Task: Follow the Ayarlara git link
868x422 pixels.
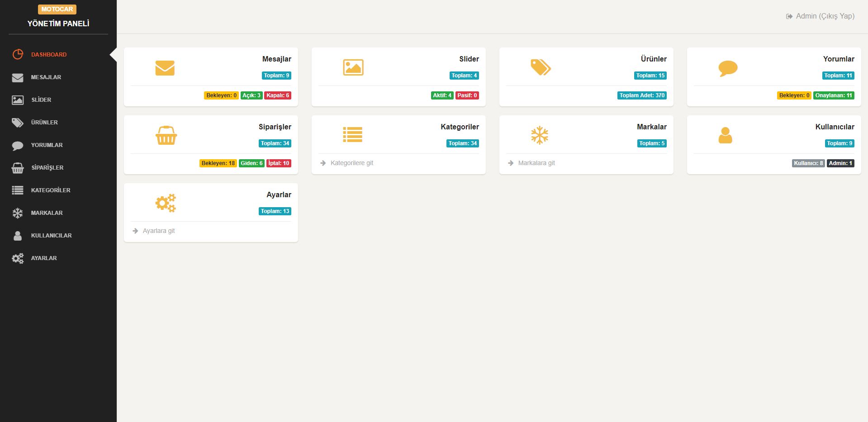Action: pos(159,231)
